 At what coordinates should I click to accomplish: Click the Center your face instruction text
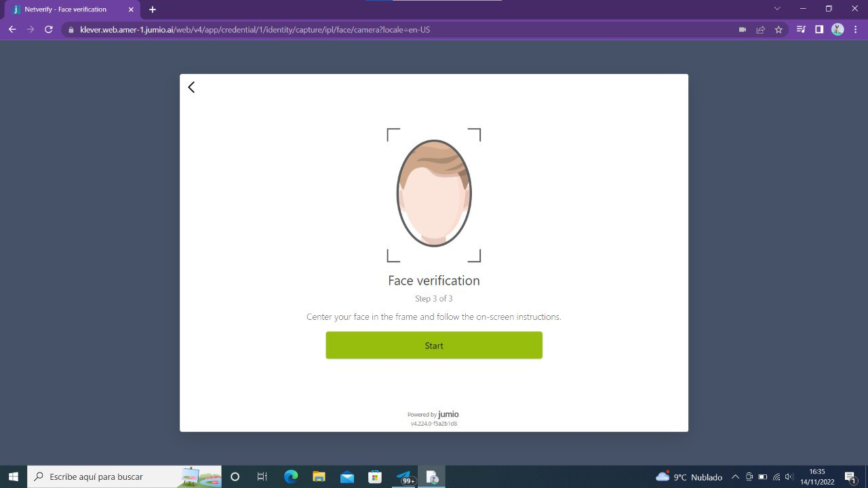pos(434,317)
